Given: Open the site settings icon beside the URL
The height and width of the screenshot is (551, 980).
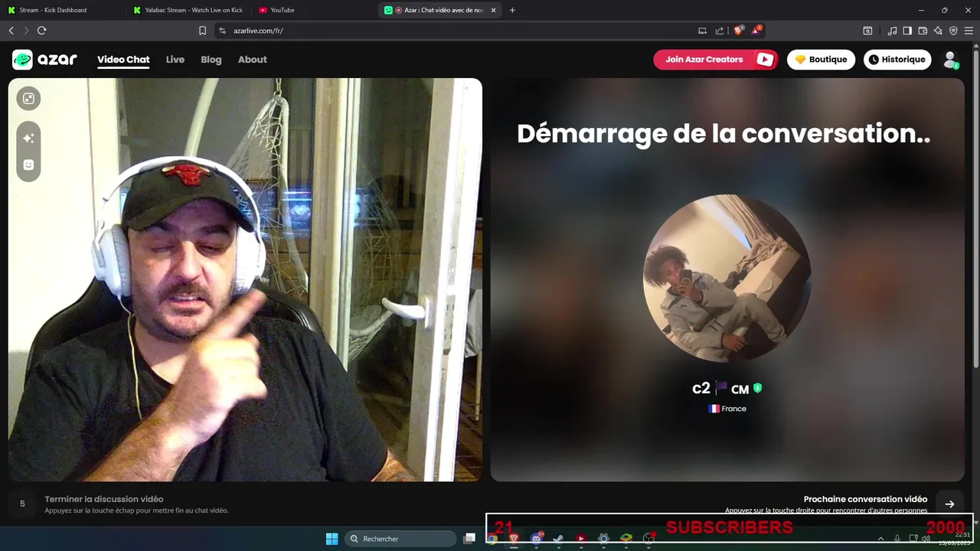Looking at the screenshot, I should click(222, 31).
